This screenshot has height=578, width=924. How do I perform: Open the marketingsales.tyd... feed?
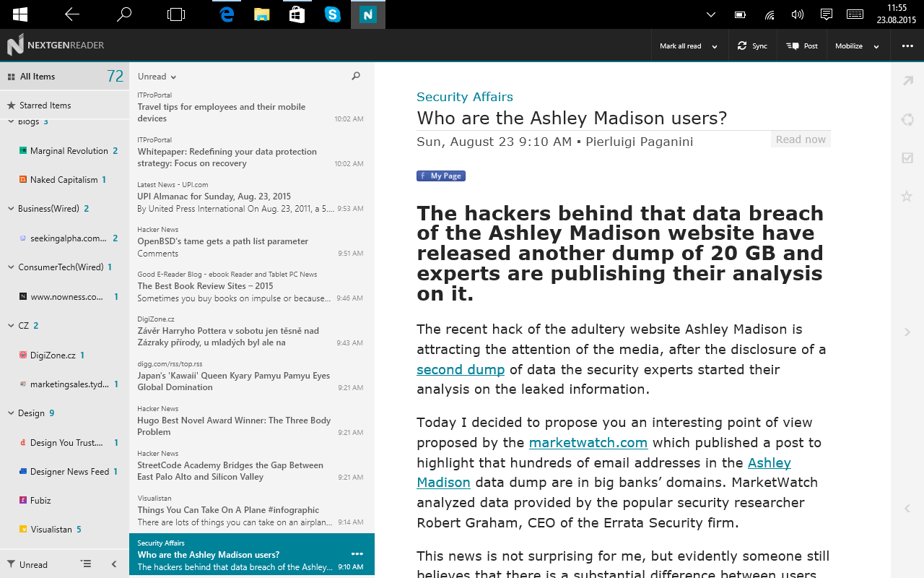(x=69, y=384)
